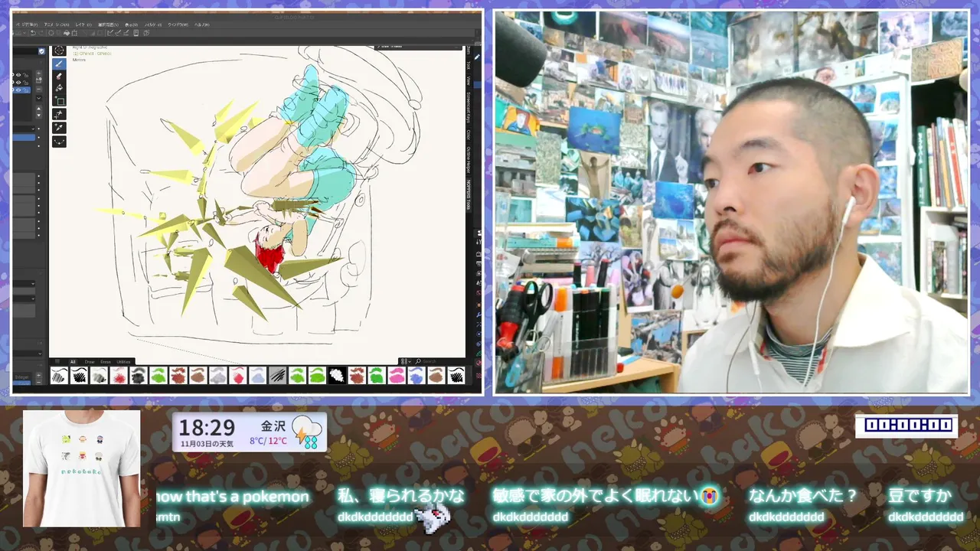This screenshot has height=551, width=980.
Task: Switch to the Draw brushes tab
Action: tap(90, 361)
